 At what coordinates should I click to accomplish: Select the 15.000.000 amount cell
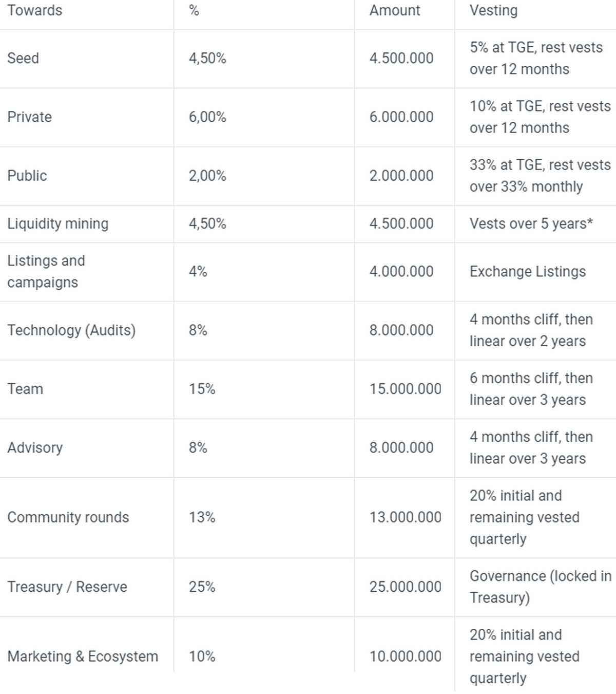405,389
